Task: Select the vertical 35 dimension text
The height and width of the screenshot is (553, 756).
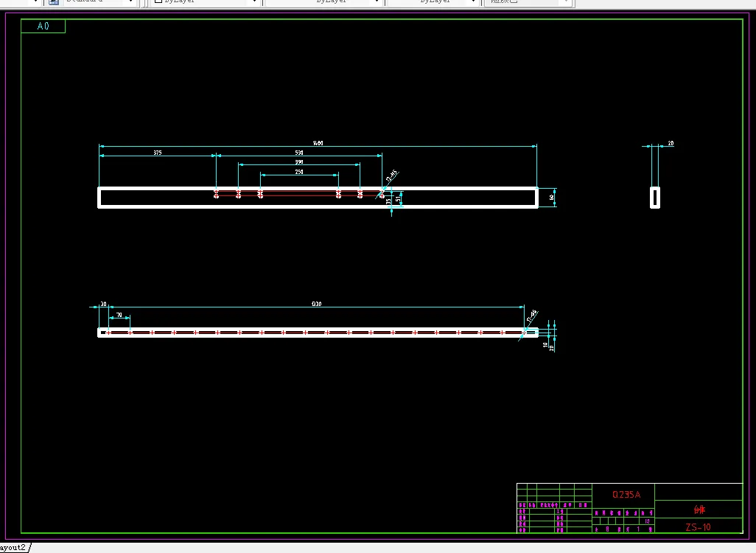Action: pos(388,202)
